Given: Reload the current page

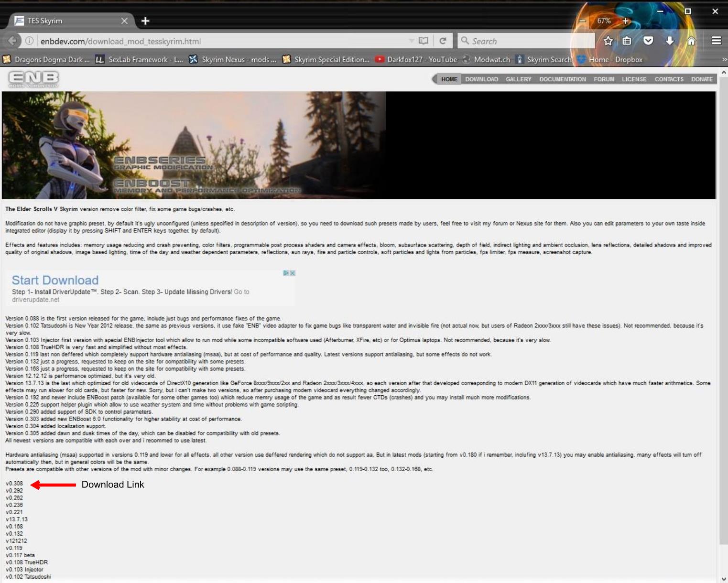Looking at the screenshot, I should pyautogui.click(x=443, y=41).
